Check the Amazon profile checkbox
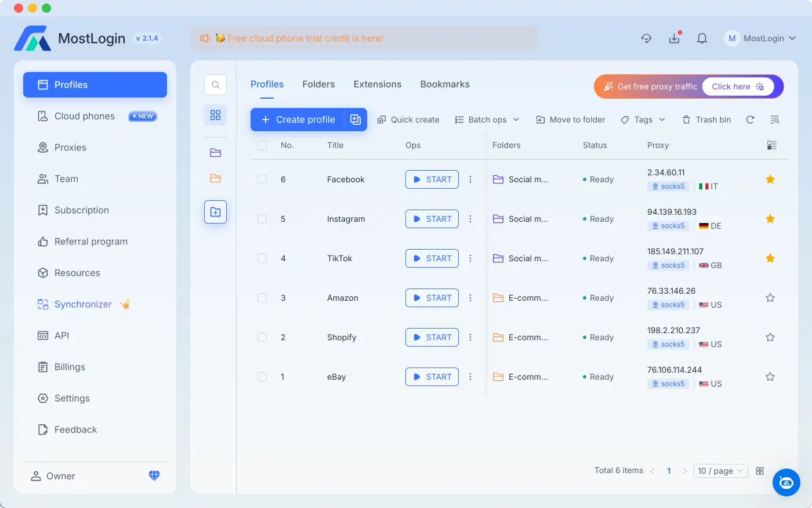The image size is (812, 508). pos(262,298)
